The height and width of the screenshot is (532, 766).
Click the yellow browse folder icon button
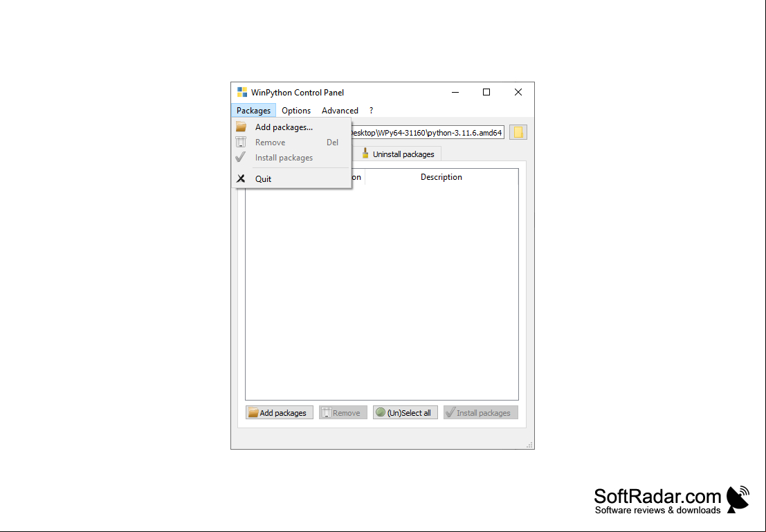tap(518, 132)
